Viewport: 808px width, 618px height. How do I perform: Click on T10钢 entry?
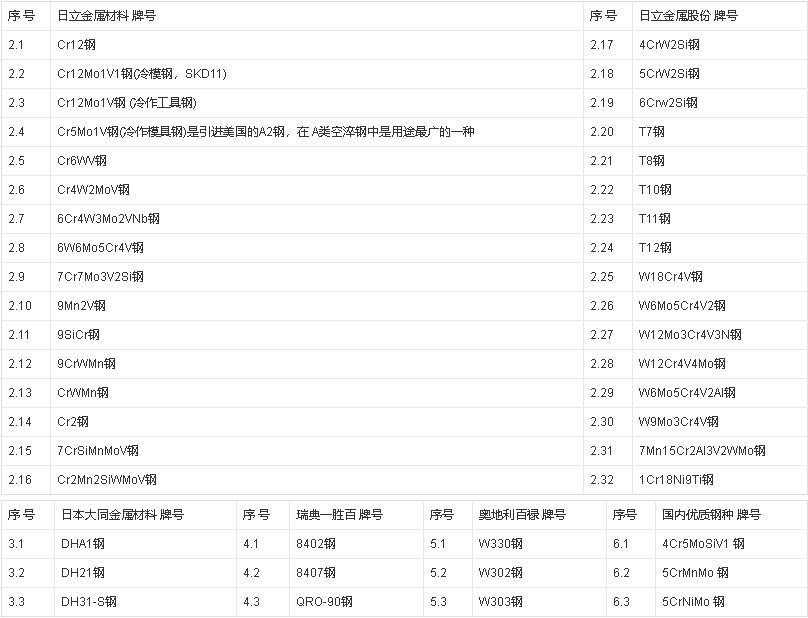[x=655, y=190]
